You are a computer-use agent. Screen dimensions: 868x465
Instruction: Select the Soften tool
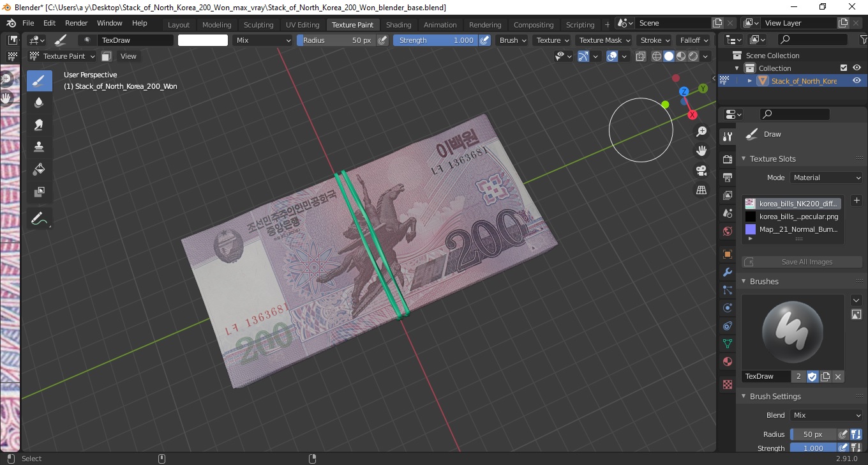pos(39,102)
